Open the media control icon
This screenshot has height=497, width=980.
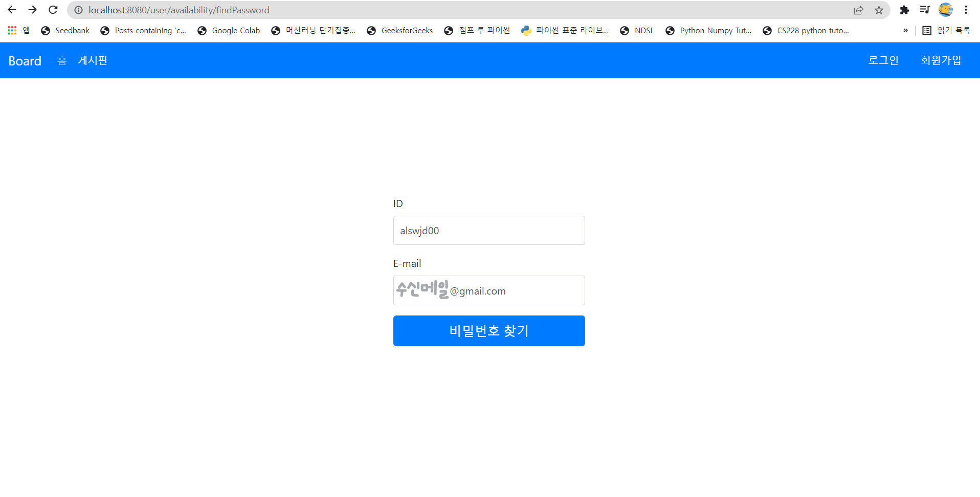coord(924,10)
